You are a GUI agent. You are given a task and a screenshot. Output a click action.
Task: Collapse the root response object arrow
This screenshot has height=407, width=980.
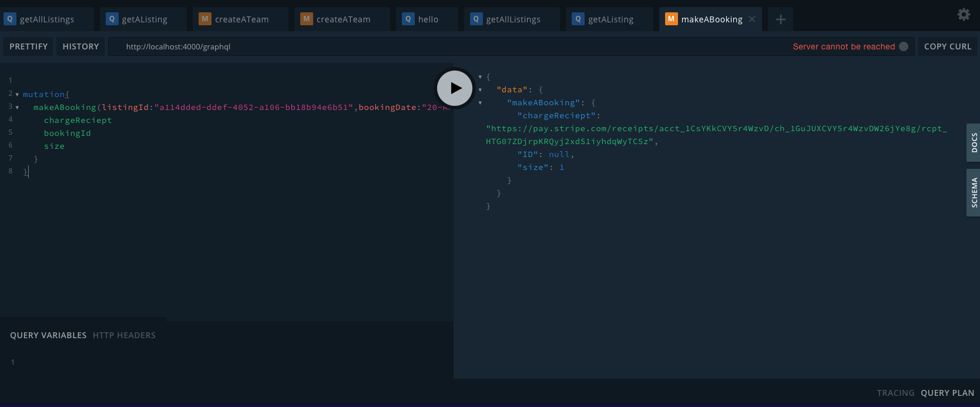[x=480, y=77]
